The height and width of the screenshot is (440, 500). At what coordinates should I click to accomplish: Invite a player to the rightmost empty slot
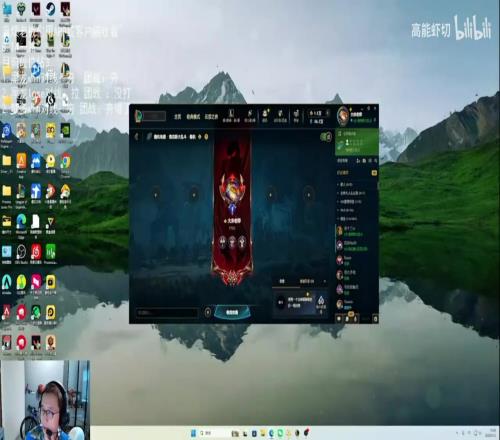(309, 194)
